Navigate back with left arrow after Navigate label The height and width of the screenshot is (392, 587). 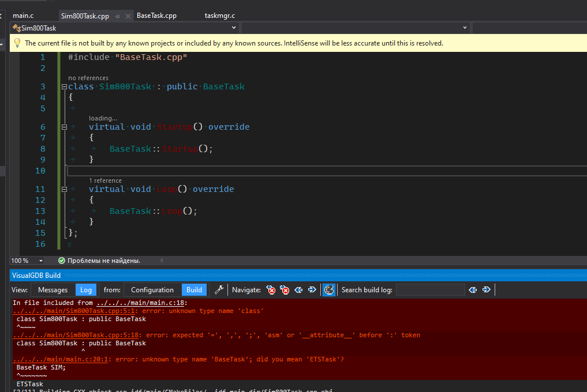point(299,290)
